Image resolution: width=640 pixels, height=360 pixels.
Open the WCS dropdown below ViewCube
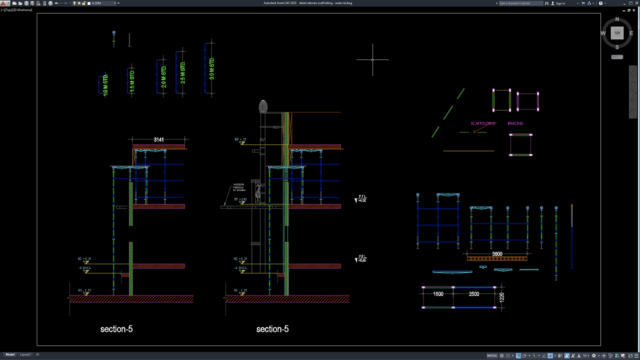tap(617, 57)
